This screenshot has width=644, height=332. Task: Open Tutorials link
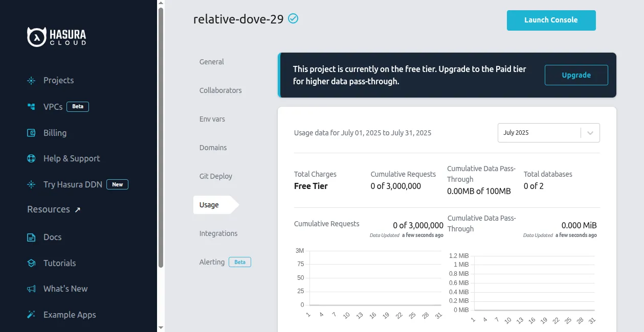[59, 263]
